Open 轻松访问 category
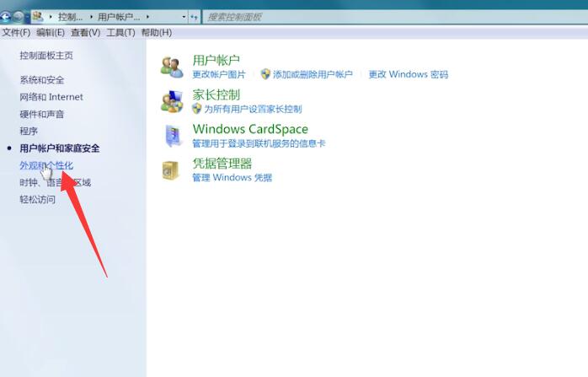Viewport: 588px width, 377px height. point(37,199)
